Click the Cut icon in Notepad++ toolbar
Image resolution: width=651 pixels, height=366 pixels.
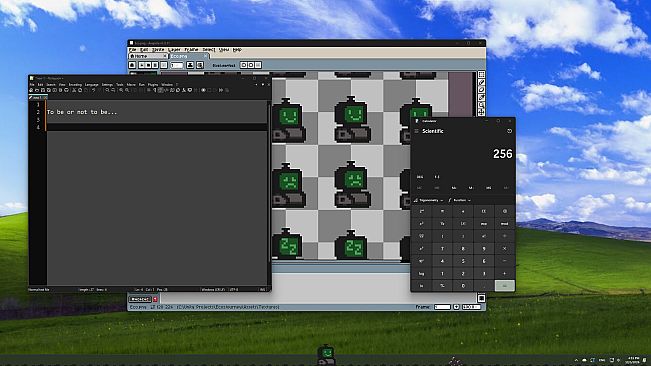[74, 90]
